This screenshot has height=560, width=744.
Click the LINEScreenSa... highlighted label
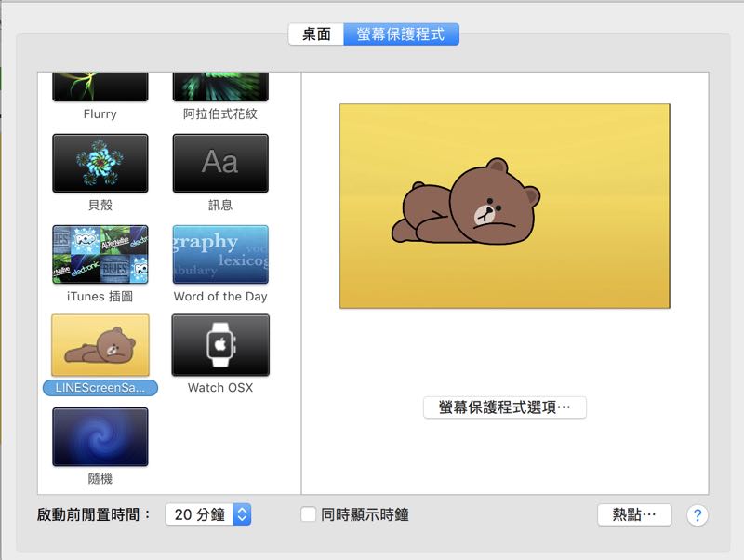tap(100, 388)
